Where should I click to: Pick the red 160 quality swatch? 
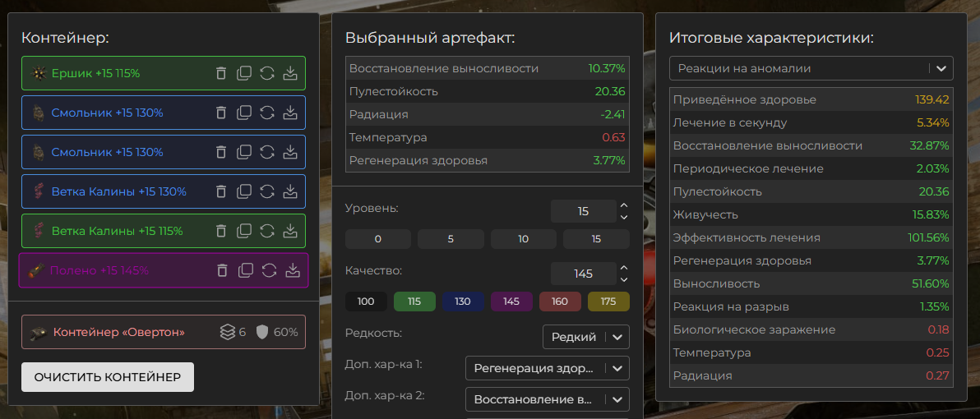pyautogui.click(x=560, y=302)
